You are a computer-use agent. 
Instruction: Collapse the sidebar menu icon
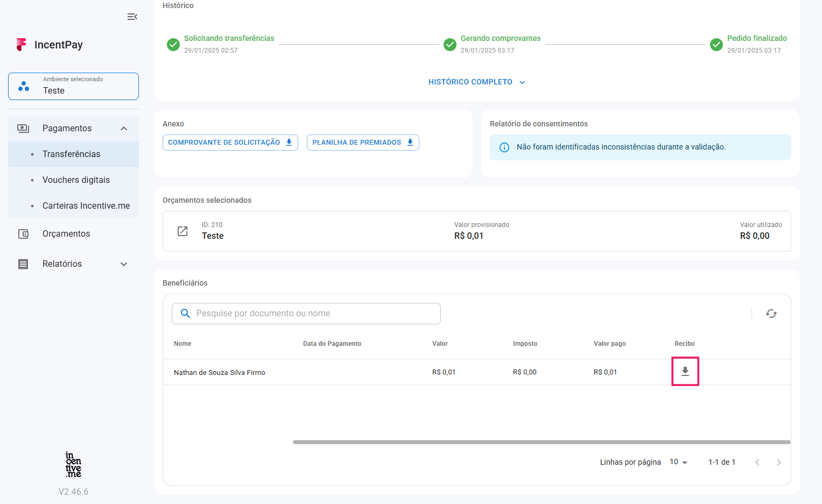point(132,17)
